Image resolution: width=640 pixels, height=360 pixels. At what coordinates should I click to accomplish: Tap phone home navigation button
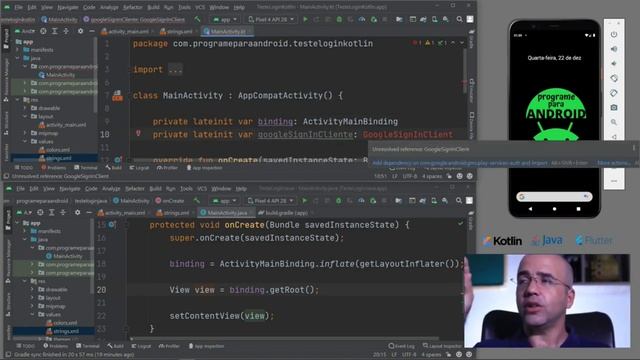554,209
